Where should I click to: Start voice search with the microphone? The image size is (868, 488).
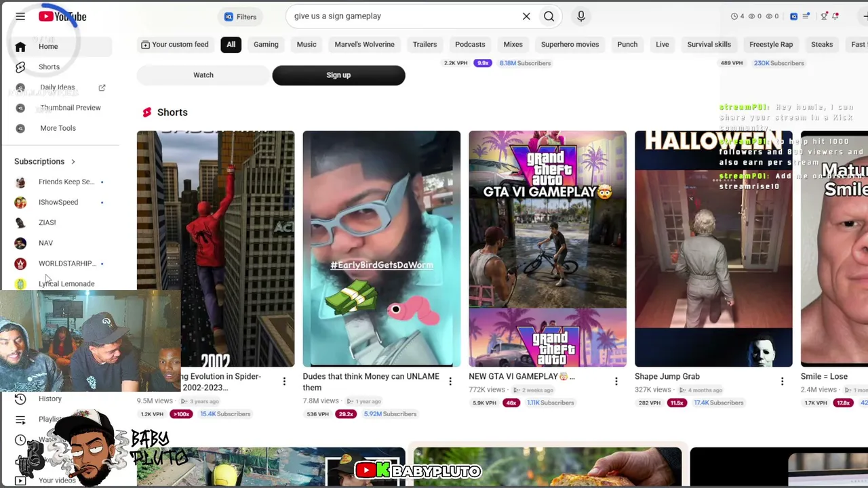pos(581,16)
